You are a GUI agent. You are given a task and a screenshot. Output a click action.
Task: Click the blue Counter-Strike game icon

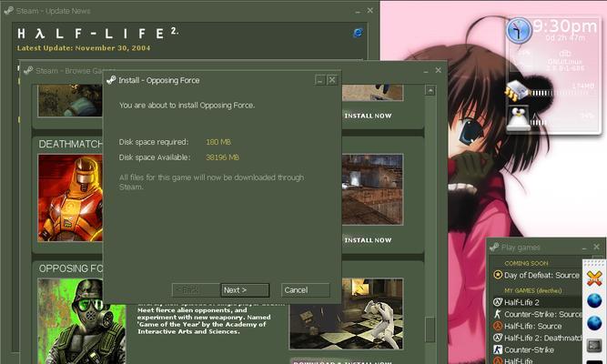point(498,349)
